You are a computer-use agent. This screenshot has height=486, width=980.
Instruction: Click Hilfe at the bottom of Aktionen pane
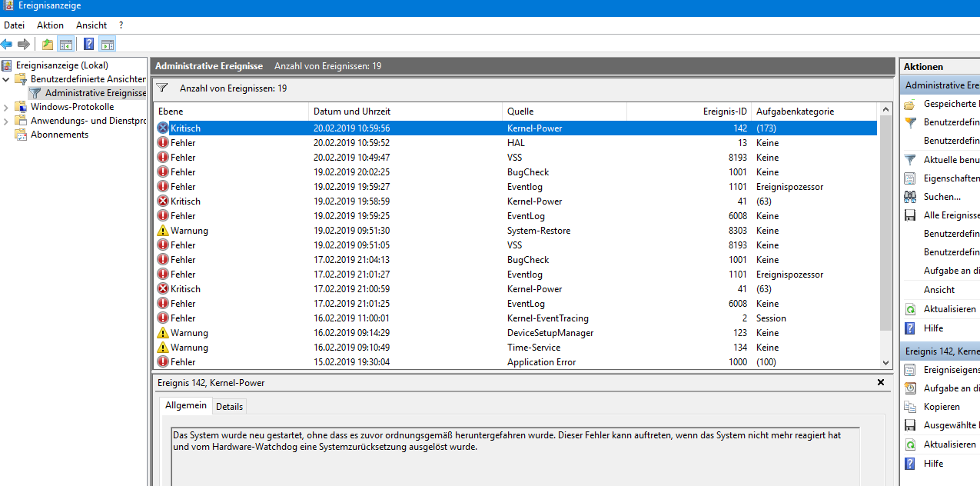(x=933, y=464)
